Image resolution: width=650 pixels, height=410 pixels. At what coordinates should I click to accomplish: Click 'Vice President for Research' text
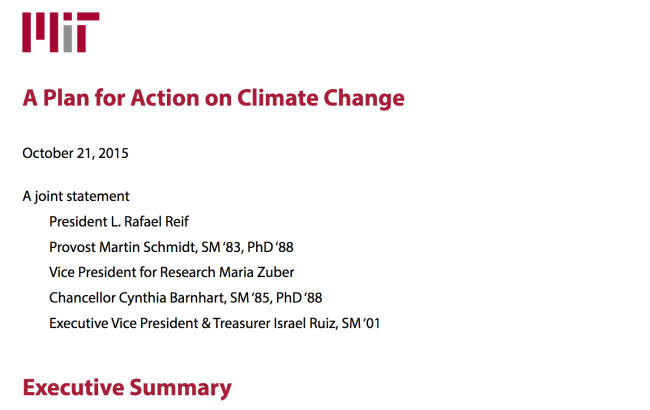point(132,272)
